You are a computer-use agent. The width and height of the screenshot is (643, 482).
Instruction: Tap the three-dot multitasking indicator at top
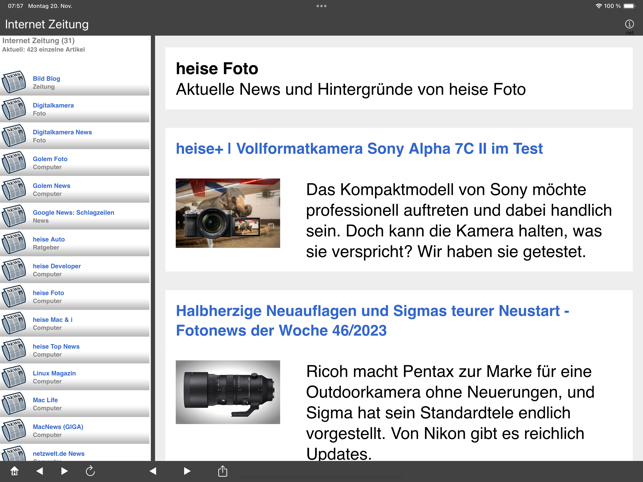(322, 6)
